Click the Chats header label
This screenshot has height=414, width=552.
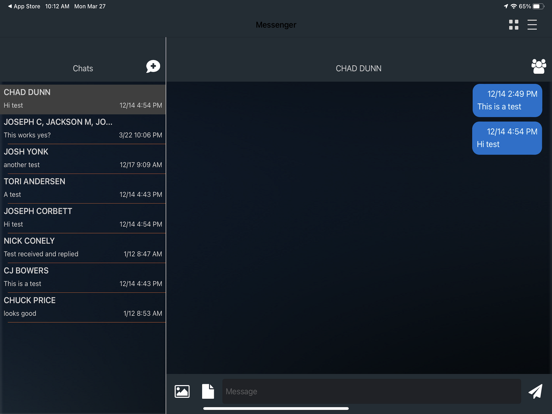[83, 68]
